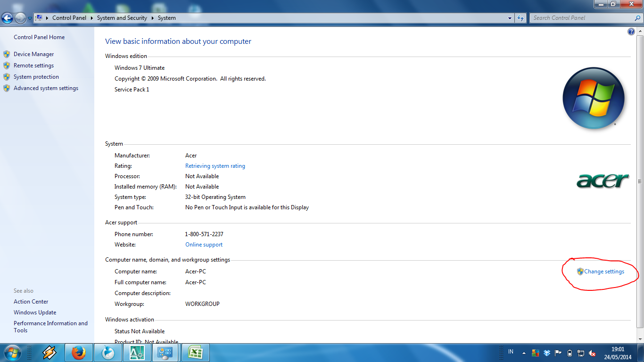This screenshot has width=644, height=362.
Task: Click the Acer logo image
Action: 603,181
